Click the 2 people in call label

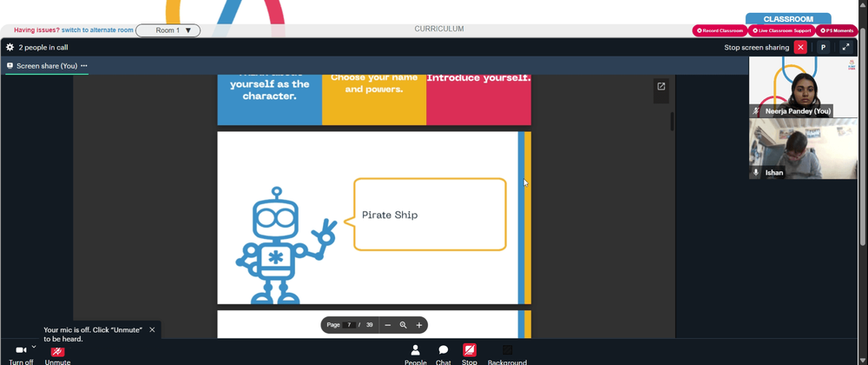click(43, 48)
